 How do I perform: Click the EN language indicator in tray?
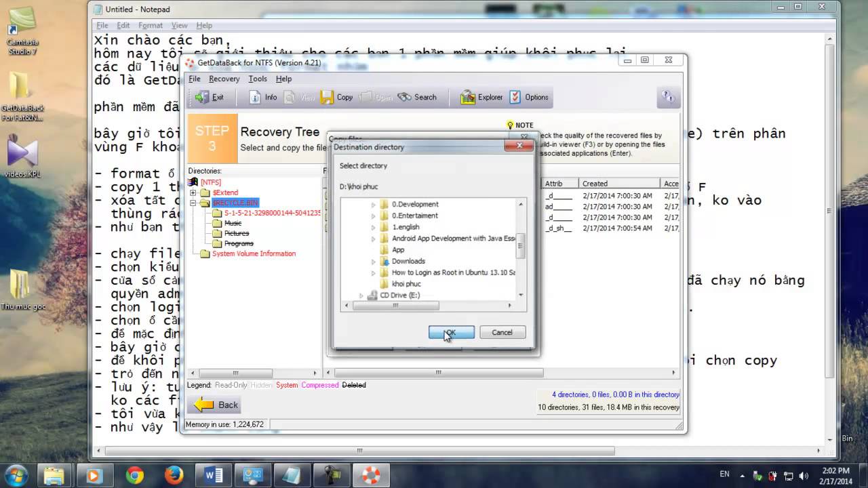(x=724, y=474)
